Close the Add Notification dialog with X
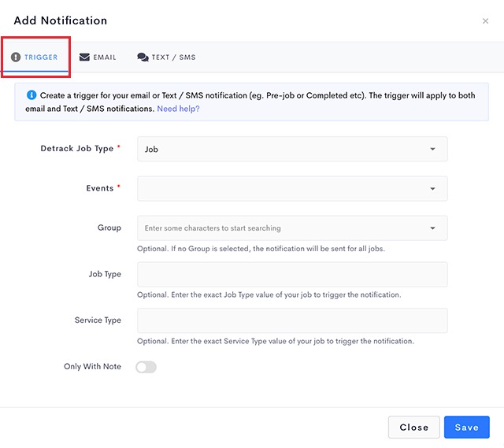Image resolution: width=504 pixels, height=448 pixels. click(485, 21)
